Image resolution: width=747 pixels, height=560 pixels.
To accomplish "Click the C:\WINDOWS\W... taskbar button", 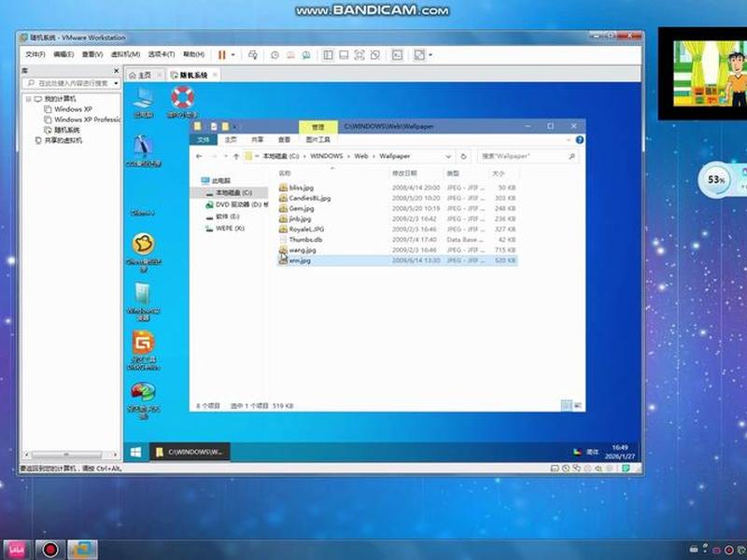I will pyautogui.click(x=190, y=452).
